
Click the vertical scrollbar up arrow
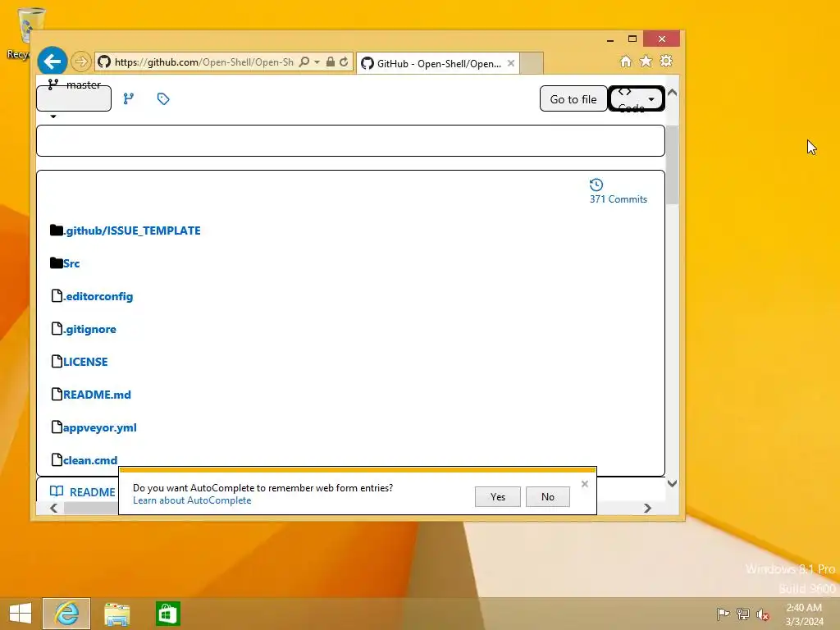point(673,93)
